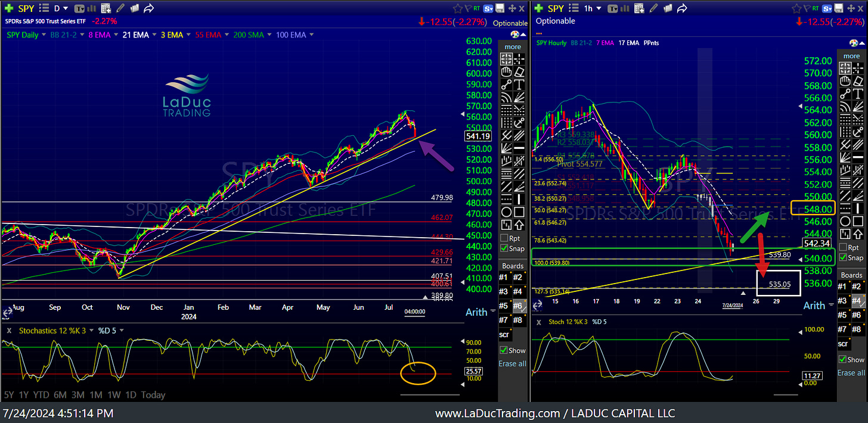Toggle the favorite star in the daily chart
This screenshot has width=868, height=423.
tap(458, 8)
